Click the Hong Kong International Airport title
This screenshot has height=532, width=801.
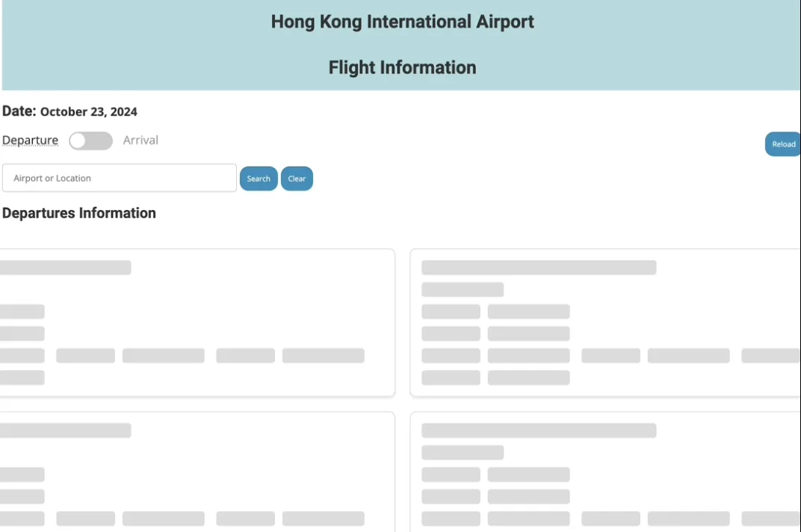click(x=402, y=22)
